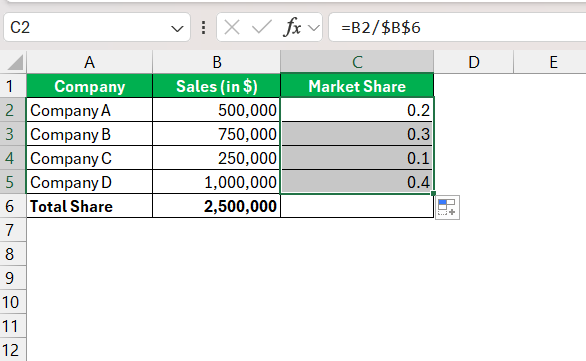Select column E header
The width and height of the screenshot is (586, 361).
tap(550, 62)
